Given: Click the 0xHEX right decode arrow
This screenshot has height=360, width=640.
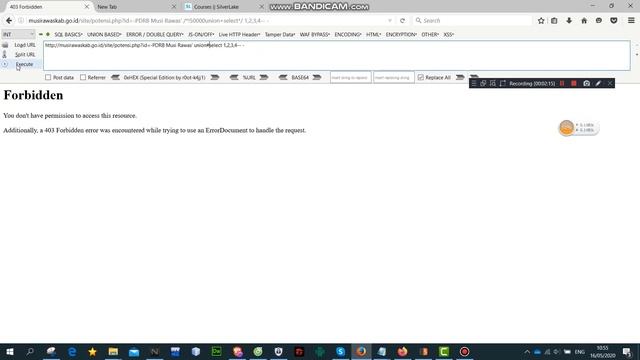Looking at the screenshot, I should (215, 77).
